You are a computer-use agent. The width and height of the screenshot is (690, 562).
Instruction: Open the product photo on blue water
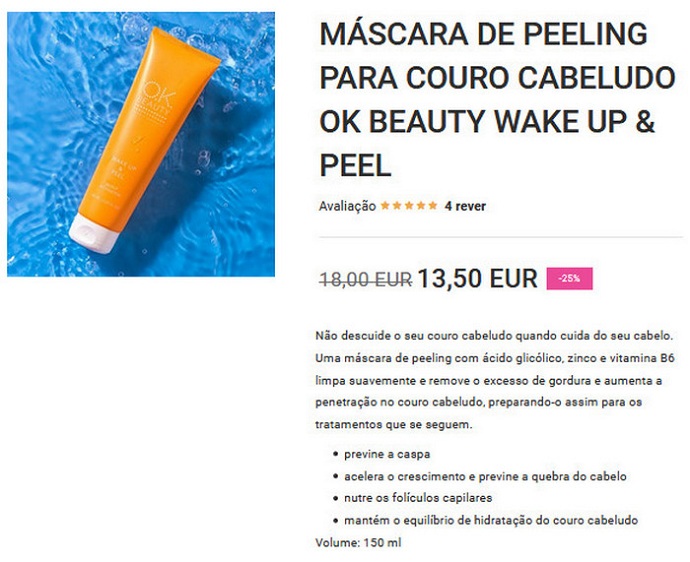(x=141, y=144)
